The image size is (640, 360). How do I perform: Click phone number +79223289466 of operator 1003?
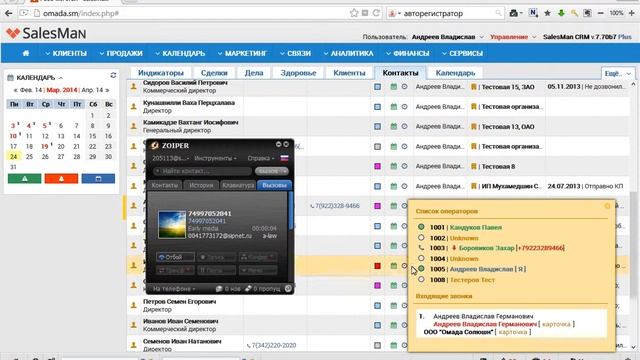[x=540, y=248]
